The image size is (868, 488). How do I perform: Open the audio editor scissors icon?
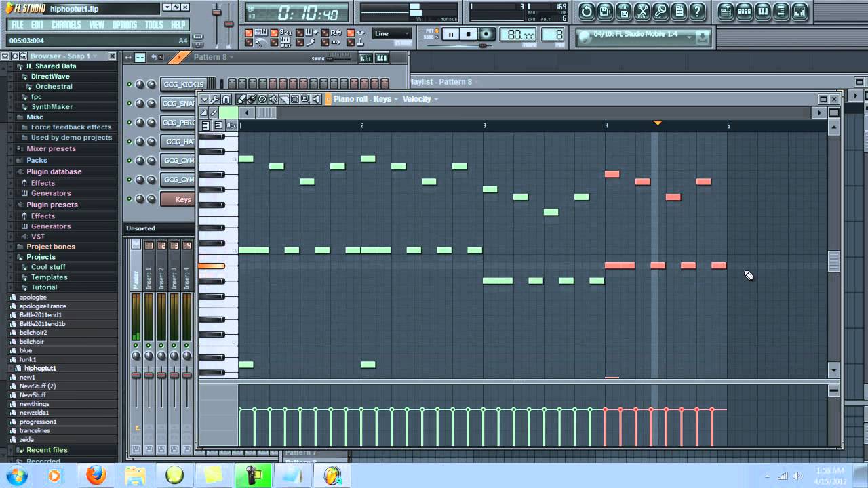tap(642, 11)
